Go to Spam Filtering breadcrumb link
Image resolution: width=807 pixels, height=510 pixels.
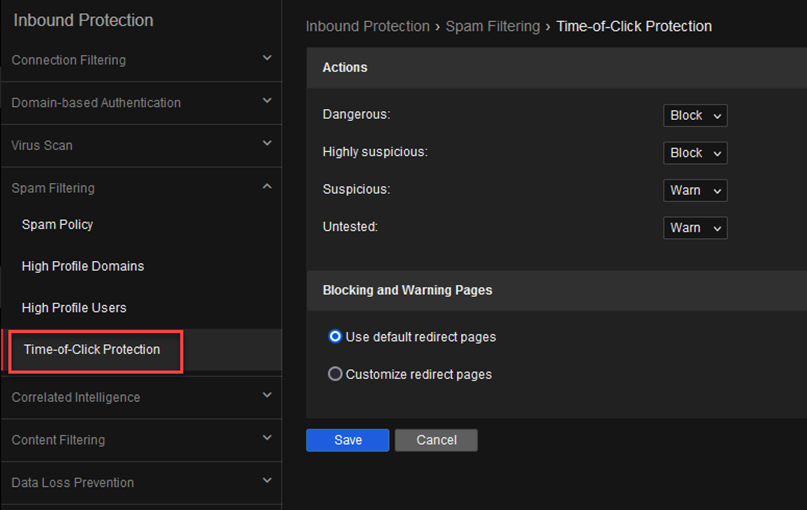coord(493,26)
